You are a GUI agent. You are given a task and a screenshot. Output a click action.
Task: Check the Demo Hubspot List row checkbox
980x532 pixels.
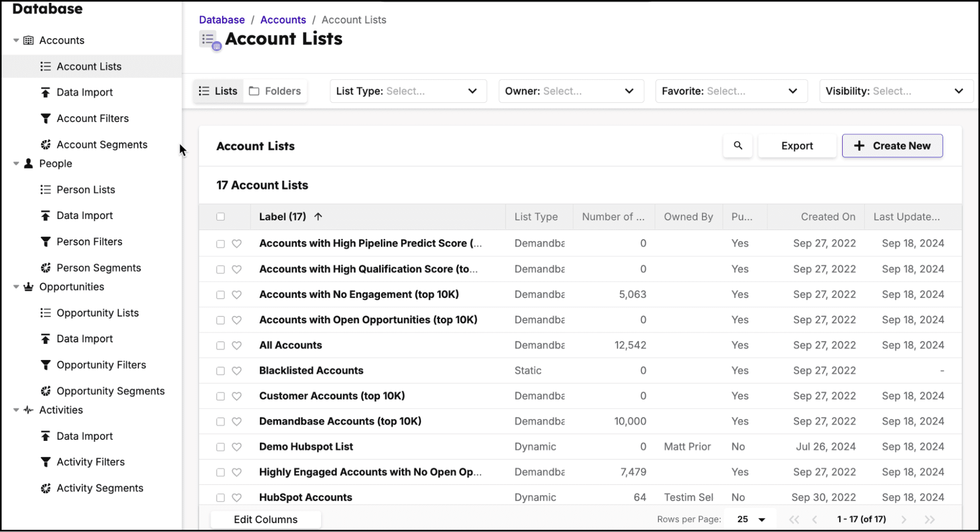pos(220,446)
